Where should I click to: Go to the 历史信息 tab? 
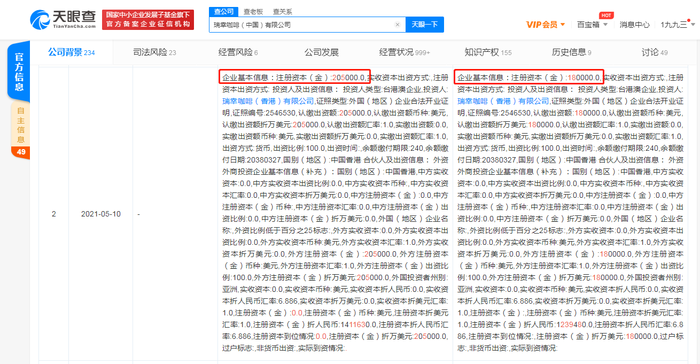(571, 52)
